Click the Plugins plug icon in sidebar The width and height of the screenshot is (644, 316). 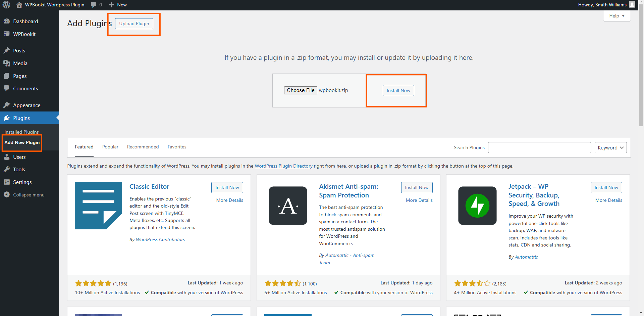pyautogui.click(x=7, y=118)
